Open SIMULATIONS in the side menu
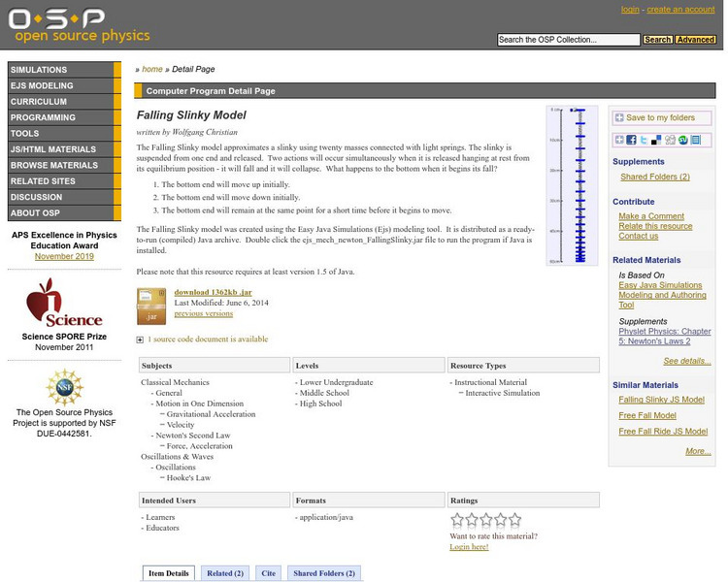 [64, 70]
